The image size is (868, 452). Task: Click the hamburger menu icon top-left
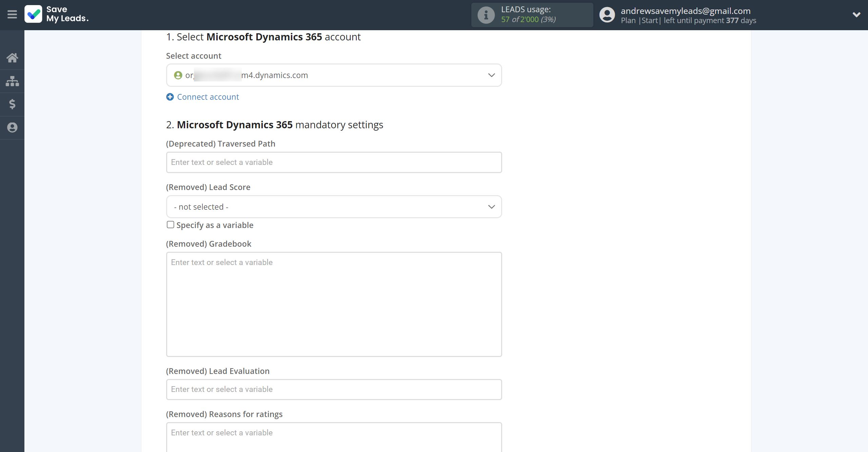tap(13, 15)
